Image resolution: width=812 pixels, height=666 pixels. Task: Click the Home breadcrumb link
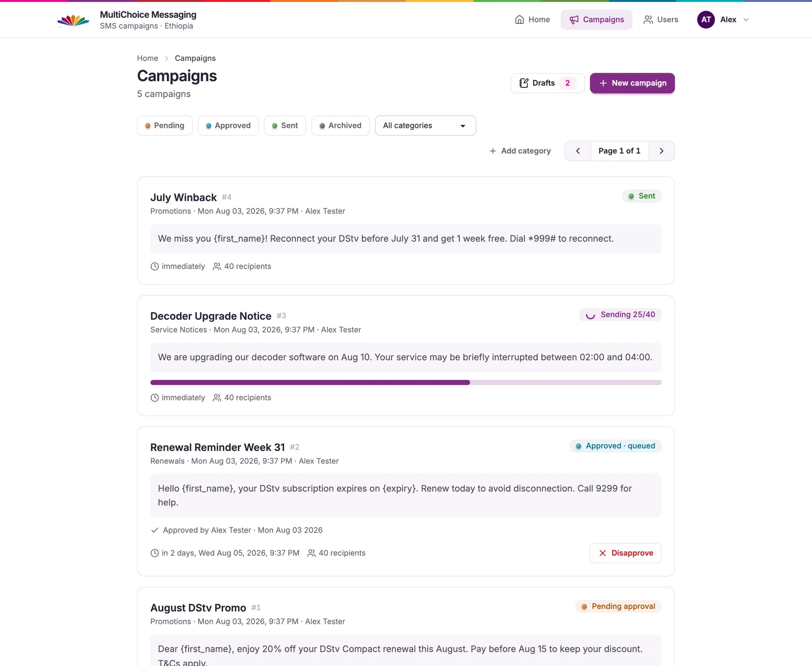148,58
